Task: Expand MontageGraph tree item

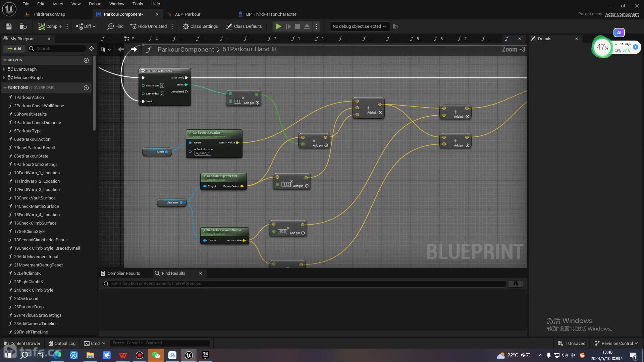Action: [x=4, y=77]
